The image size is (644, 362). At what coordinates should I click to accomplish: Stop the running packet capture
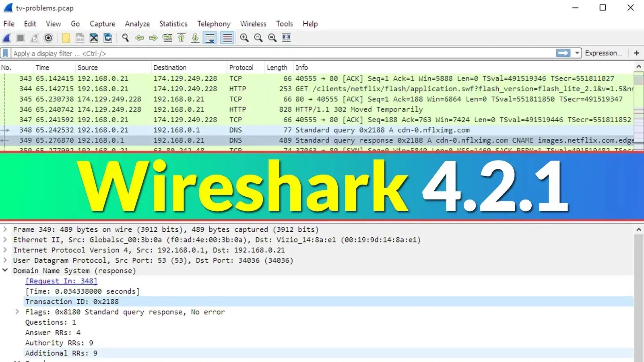[x=21, y=38]
